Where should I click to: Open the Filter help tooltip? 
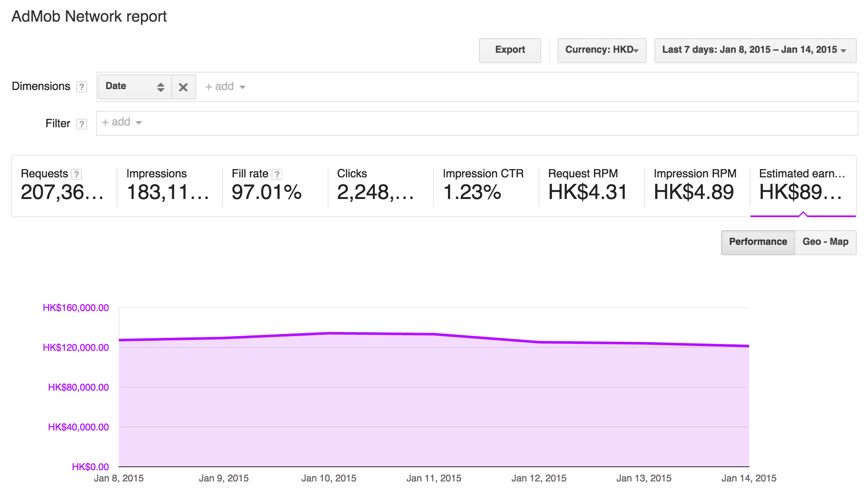(x=82, y=123)
